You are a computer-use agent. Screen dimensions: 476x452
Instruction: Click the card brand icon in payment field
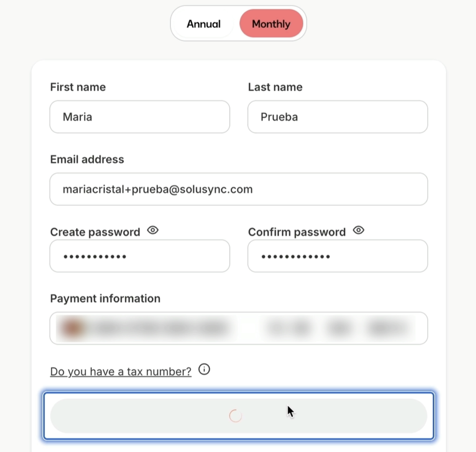pyautogui.click(x=73, y=328)
